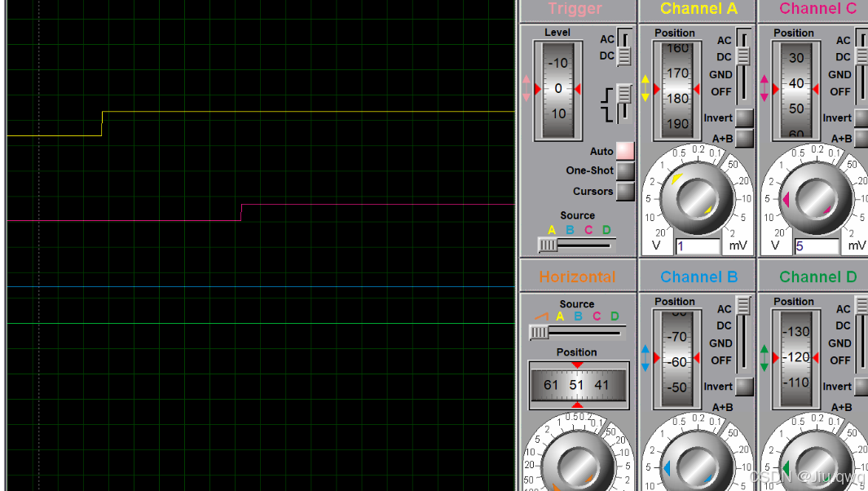Select source B in Horizontal Source
The width and height of the screenshot is (868, 491).
pyautogui.click(x=578, y=316)
